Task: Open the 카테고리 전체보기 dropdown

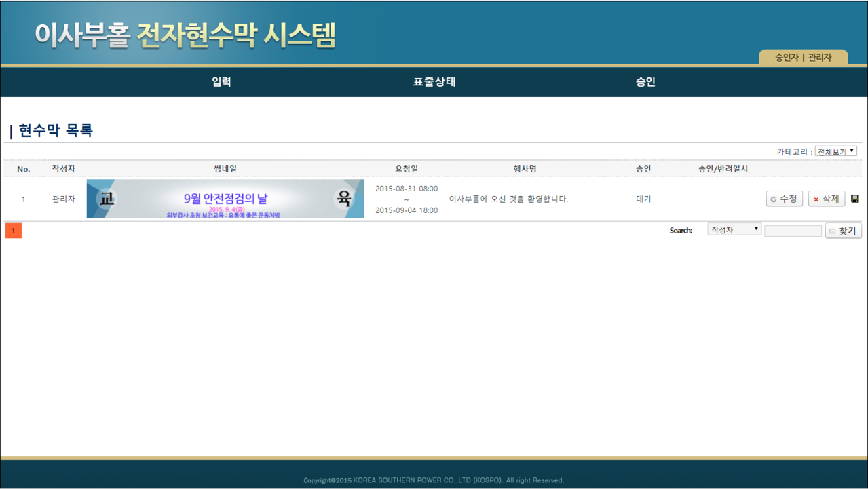Action: [x=836, y=151]
